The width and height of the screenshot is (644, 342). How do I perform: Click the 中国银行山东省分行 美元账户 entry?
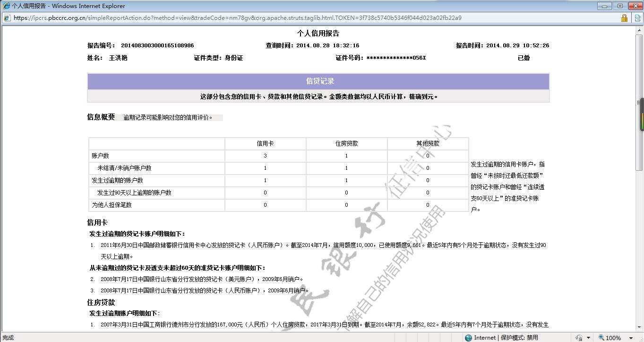[202, 279]
